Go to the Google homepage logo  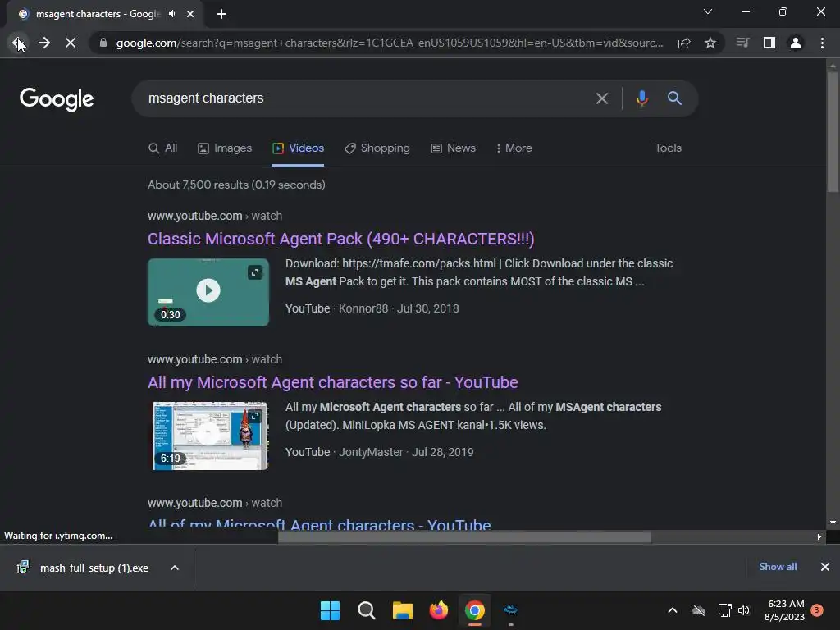coord(57,99)
